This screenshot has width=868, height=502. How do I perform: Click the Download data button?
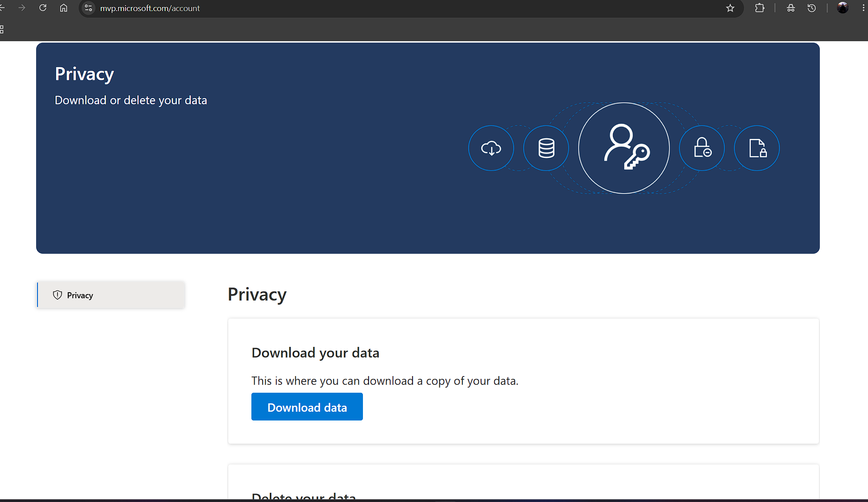pos(307,407)
